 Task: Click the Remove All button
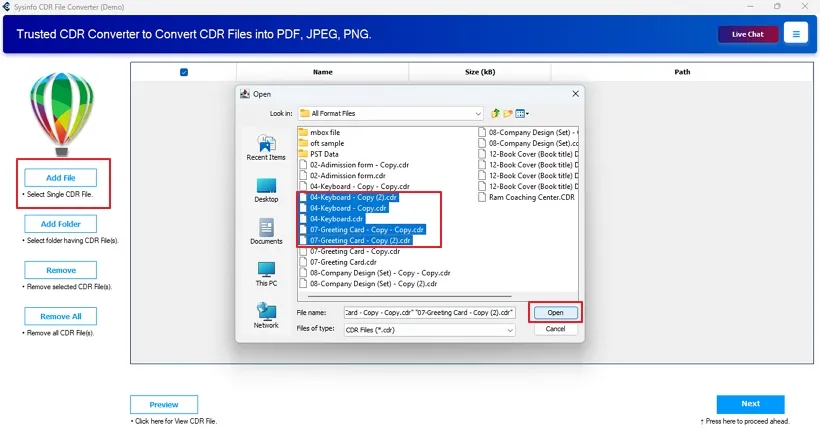click(61, 316)
